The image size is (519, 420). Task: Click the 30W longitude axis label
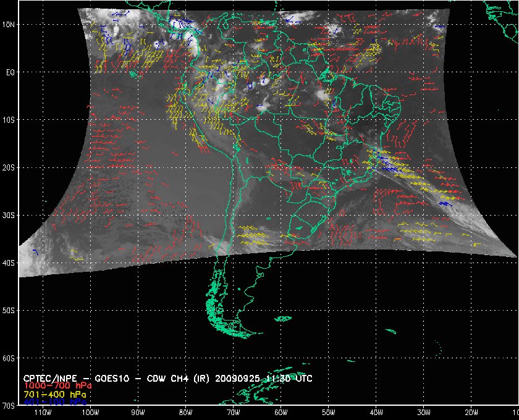coord(423,413)
